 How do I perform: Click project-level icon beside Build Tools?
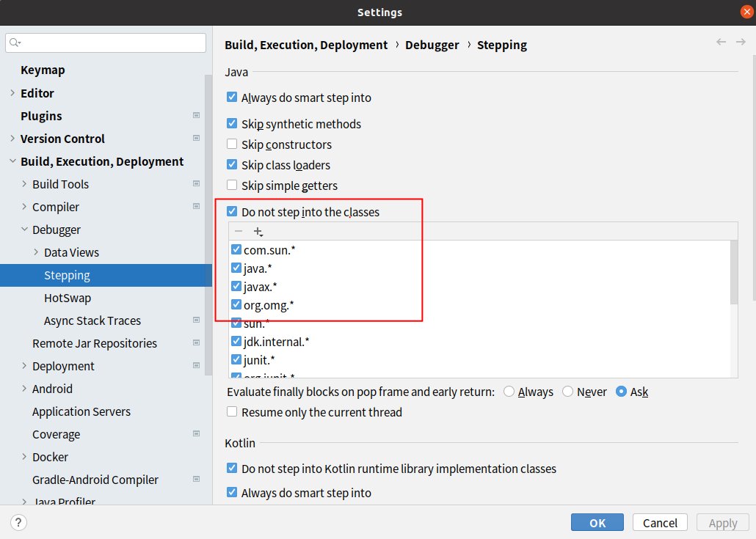click(196, 183)
